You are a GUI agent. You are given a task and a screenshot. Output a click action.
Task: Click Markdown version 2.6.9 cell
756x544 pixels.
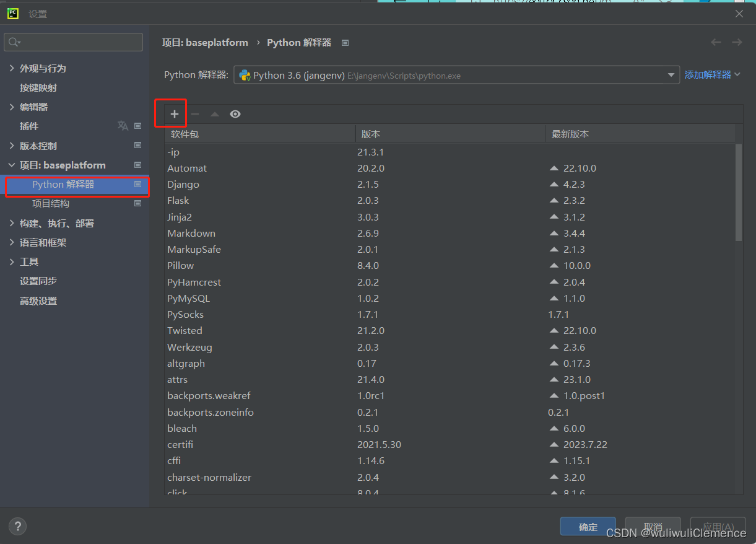pyautogui.click(x=368, y=234)
